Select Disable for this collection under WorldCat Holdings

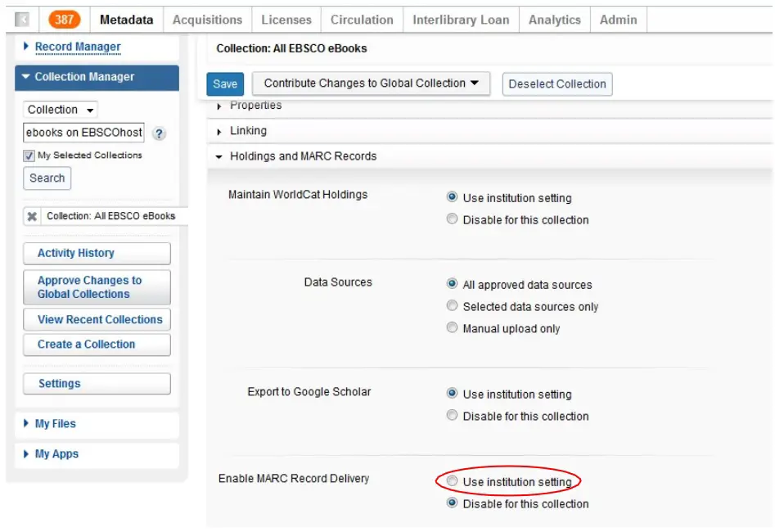coord(453,219)
